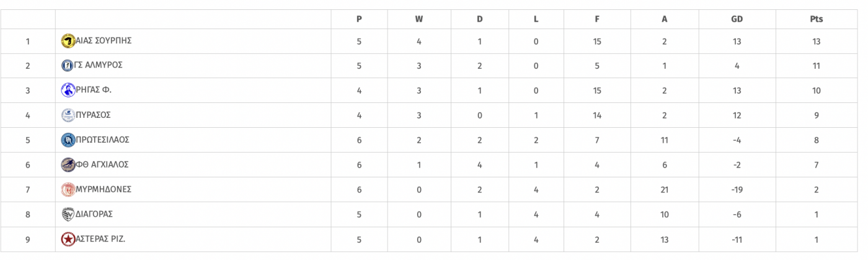Click the ΦΘ ΑΓΧΙΑΛΟΣ team logo

[68, 165]
